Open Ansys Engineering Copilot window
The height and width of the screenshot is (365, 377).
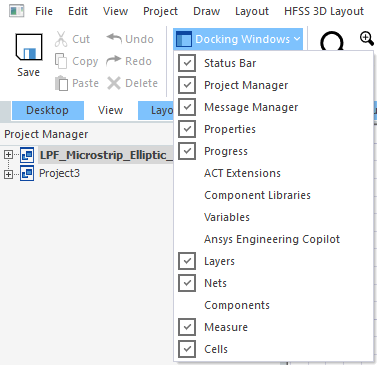273,239
